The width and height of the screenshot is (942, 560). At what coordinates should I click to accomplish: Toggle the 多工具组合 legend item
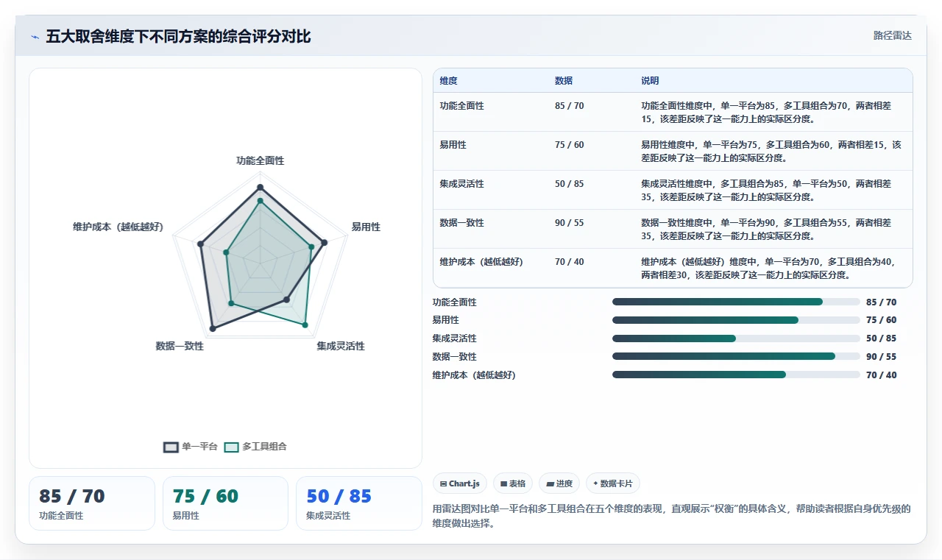(255, 447)
